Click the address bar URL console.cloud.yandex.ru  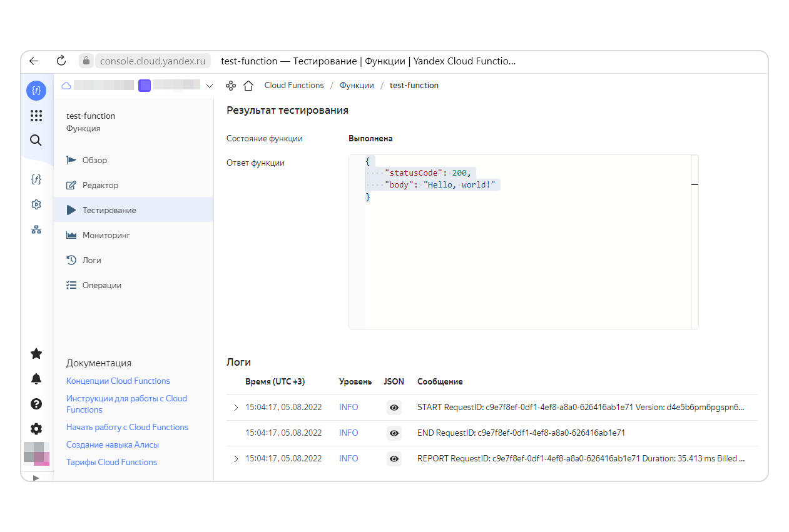pos(153,61)
